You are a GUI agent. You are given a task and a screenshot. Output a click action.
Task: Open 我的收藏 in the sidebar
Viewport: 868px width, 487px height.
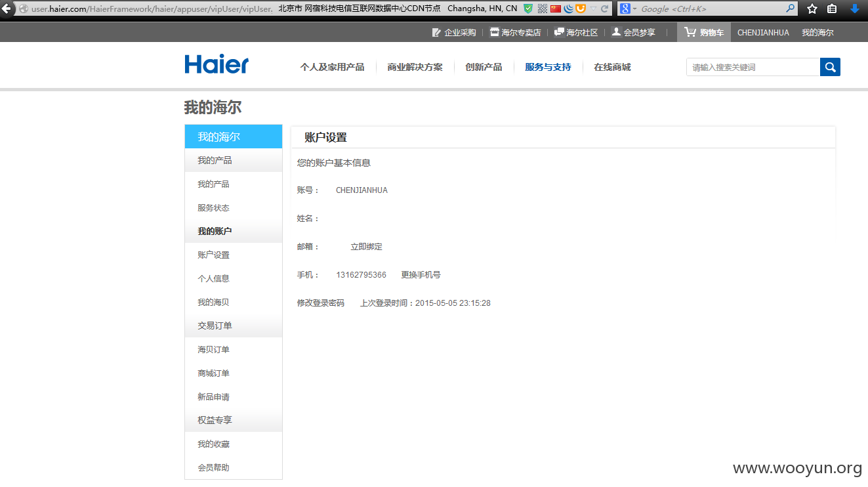[213, 444]
